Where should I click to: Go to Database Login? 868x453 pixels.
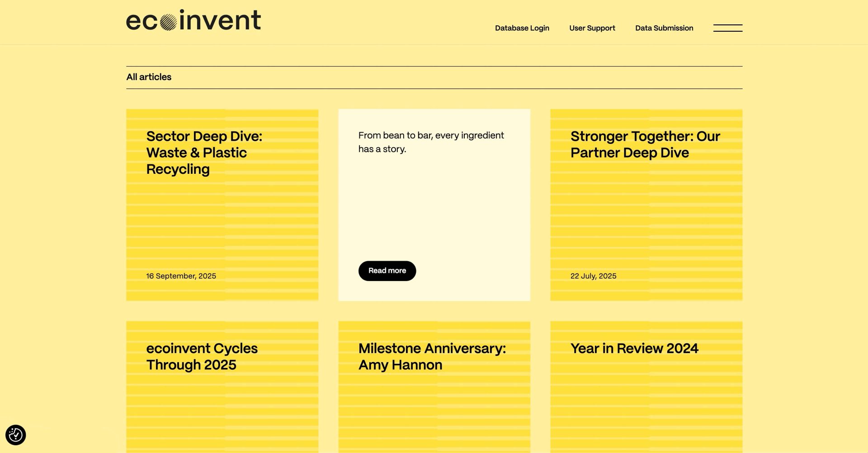click(x=522, y=28)
